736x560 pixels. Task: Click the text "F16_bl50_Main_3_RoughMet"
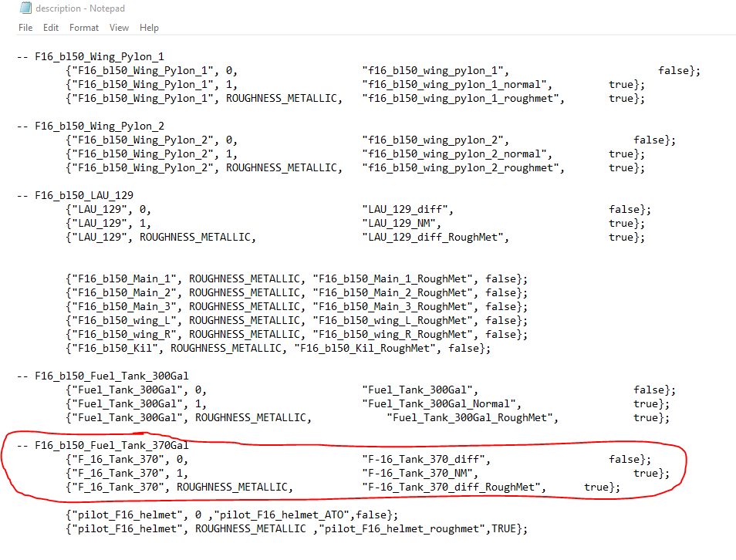coord(393,306)
